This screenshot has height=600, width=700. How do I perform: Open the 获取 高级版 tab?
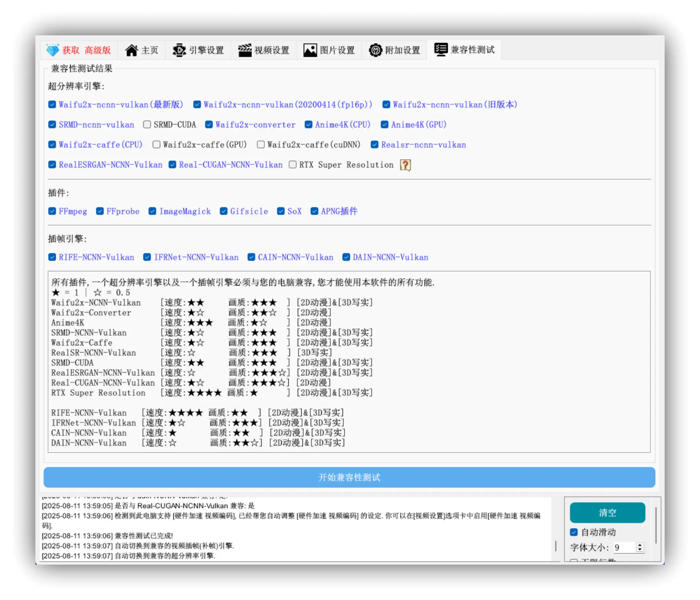tap(79, 50)
